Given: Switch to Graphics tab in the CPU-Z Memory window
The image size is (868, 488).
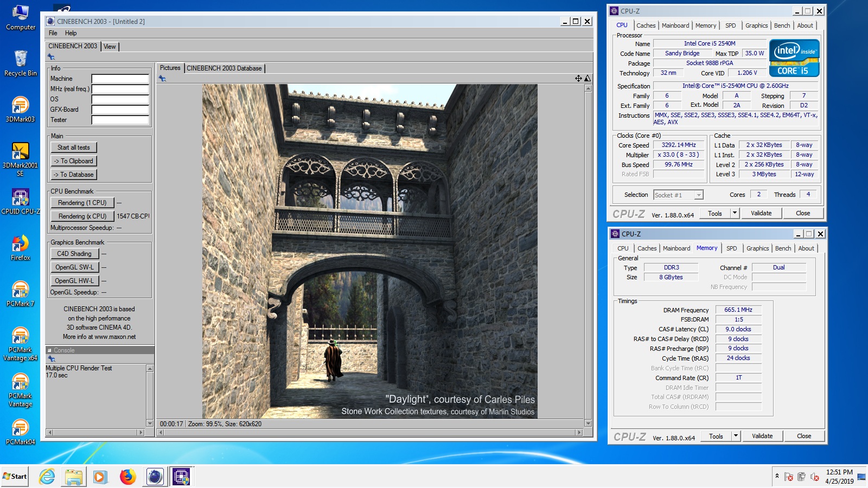Looking at the screenshot, I should pyautogui.click(x=757, y=248).
